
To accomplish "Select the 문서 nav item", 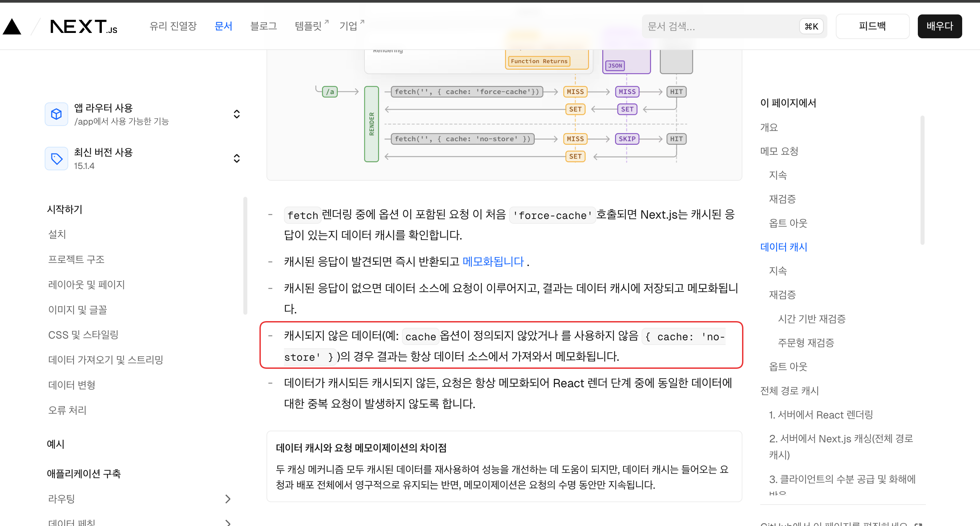I will pos(223,26).
